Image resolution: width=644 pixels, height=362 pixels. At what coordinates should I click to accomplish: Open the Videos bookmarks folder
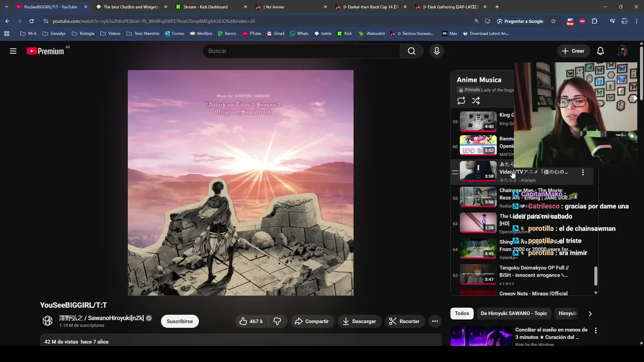(110, 34)
